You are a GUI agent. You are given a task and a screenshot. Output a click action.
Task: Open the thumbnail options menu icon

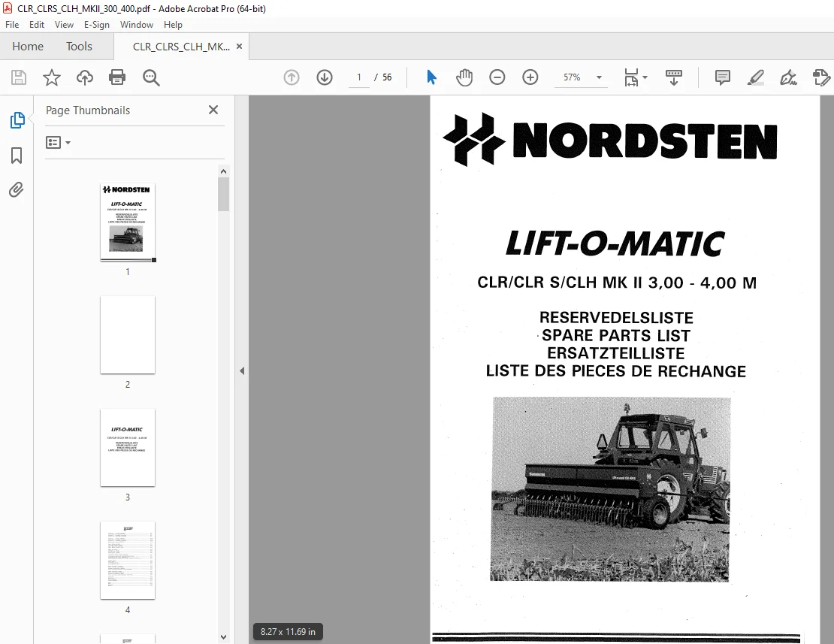pos(58,143)
